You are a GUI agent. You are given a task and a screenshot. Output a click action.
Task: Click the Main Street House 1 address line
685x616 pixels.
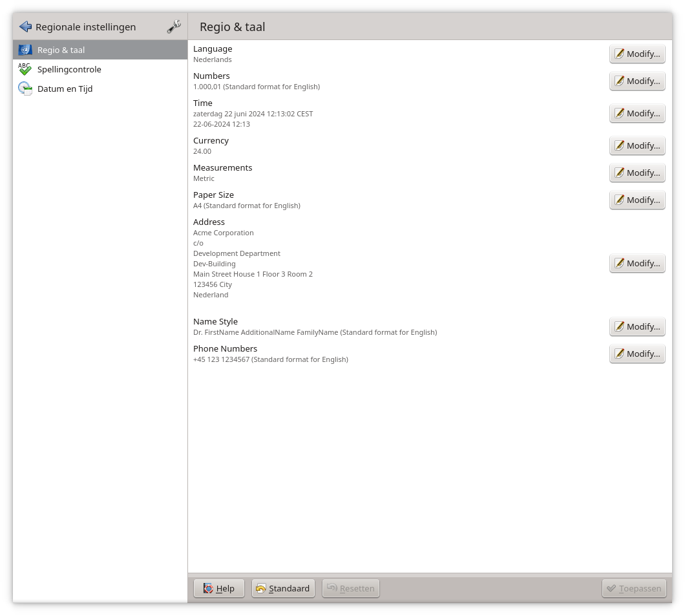pyautogui.click(x=253, y=274)
